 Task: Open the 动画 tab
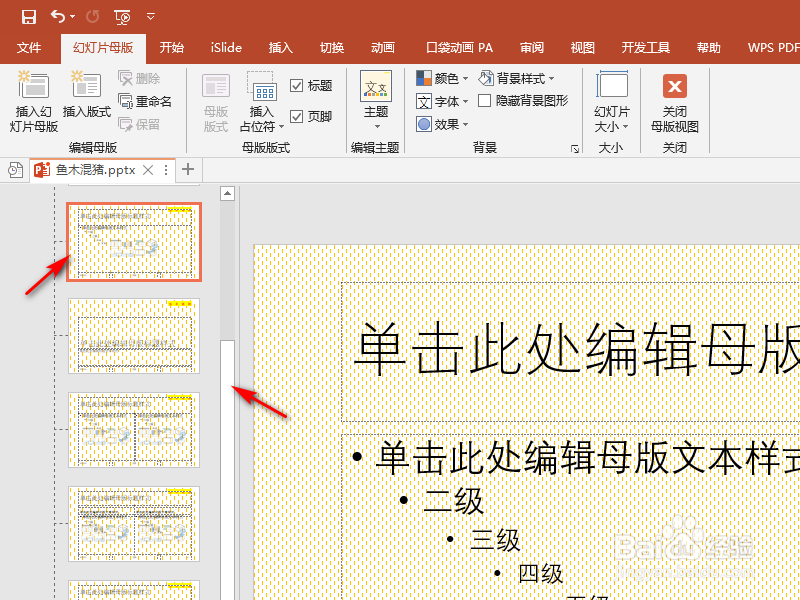(383, 48)
